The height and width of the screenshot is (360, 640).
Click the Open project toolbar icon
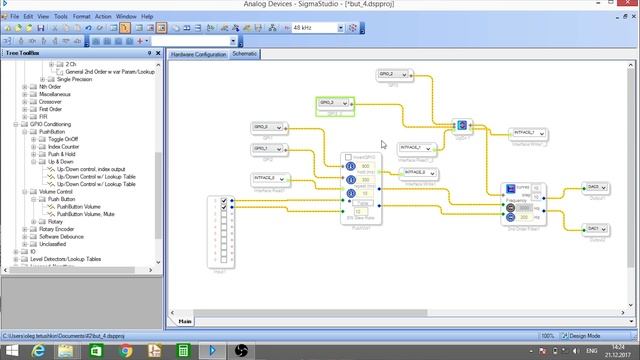click(18, 28)
